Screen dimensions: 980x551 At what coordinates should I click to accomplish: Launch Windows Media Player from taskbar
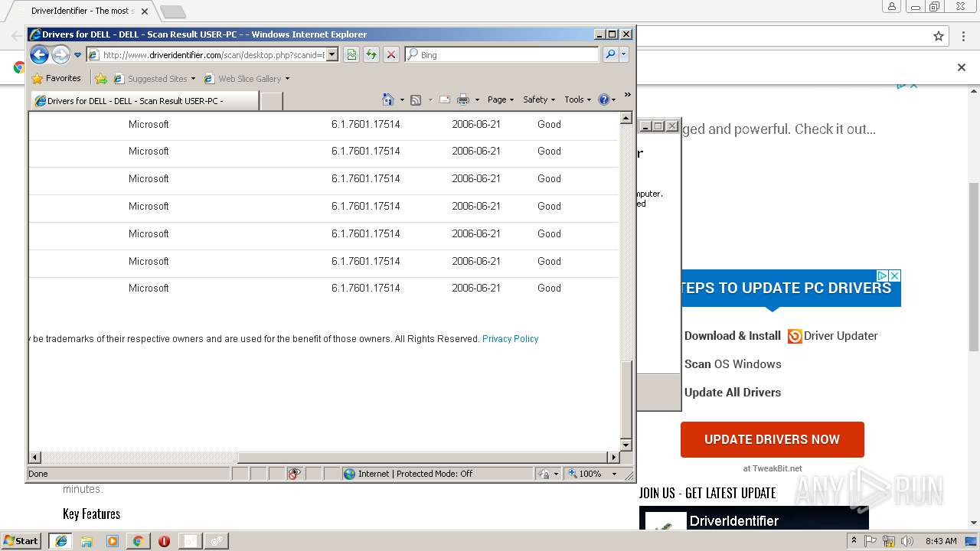[x=113, y=540]
